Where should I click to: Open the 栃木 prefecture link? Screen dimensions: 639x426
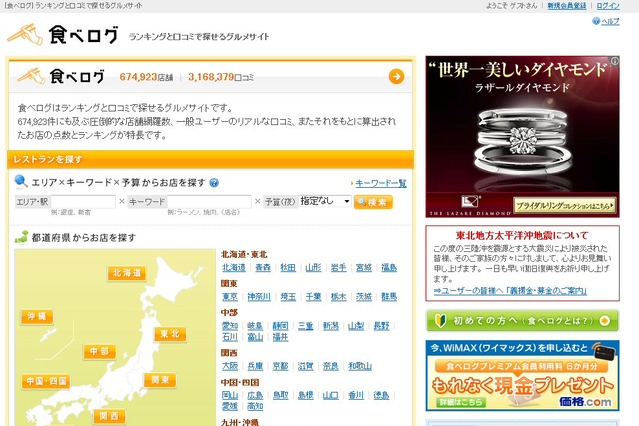339,297
